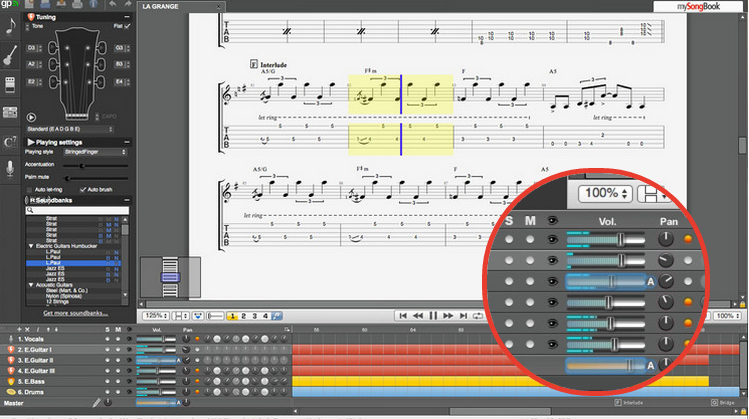Viewport: 749px width, 419px height.
Task: Solo the E.Bass track
Action: pyautogui.click(x=105, y=381)
